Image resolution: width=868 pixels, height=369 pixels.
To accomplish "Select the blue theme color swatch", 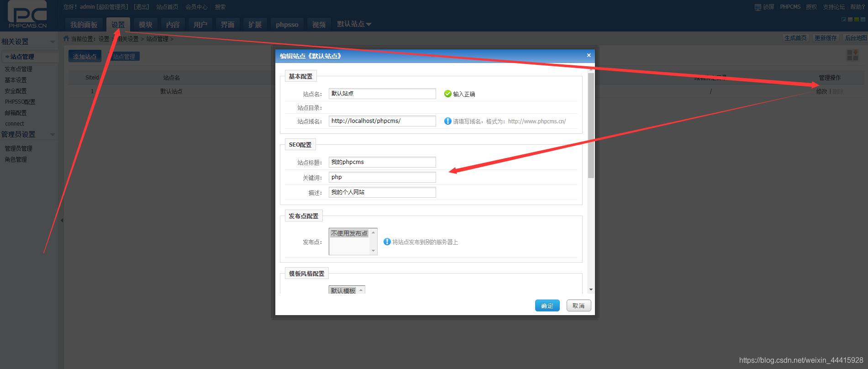I will pyautogui.click(x=863, y=20).
